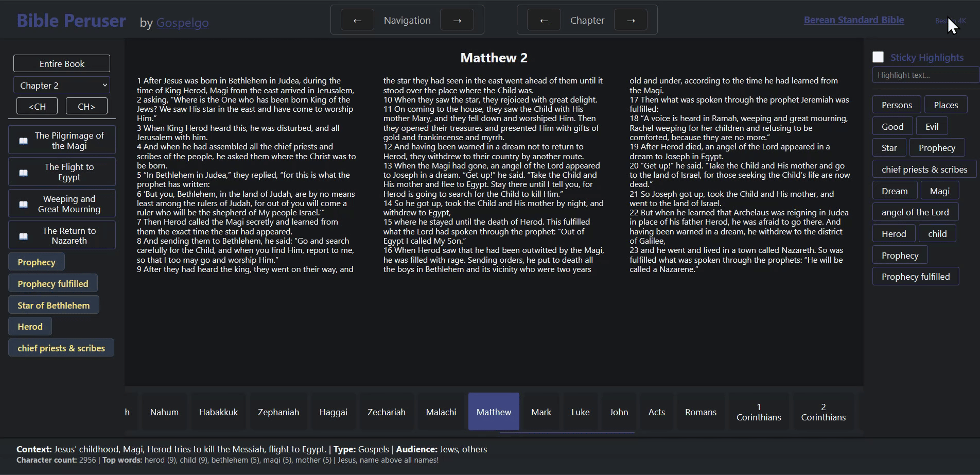Go to next chapter using right Chapter arrow
Viewport: 980px width, 475px height.
click(631, 20)
